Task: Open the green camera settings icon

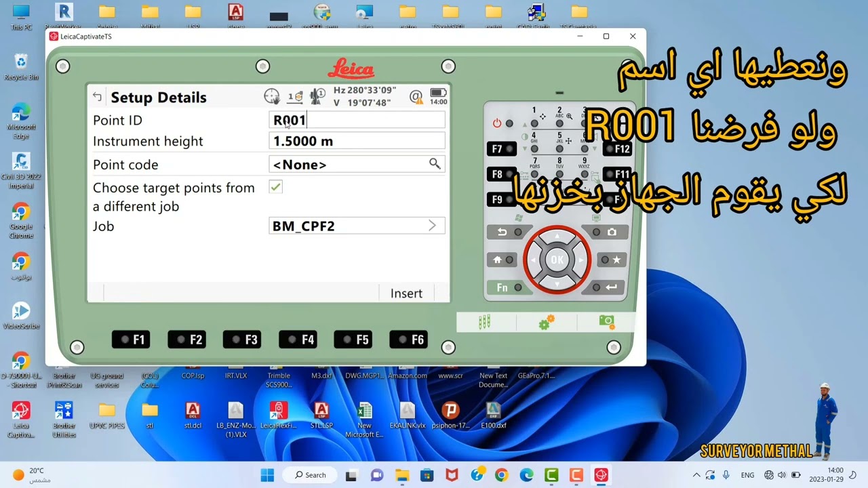Action: (x=606, y=322)
